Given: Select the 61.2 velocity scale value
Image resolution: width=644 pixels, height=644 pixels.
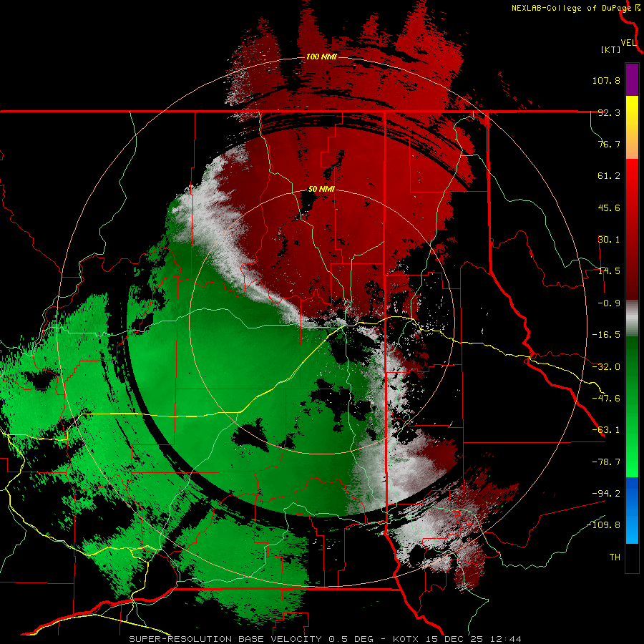Looking at the screenshot, I should point(609,176).
